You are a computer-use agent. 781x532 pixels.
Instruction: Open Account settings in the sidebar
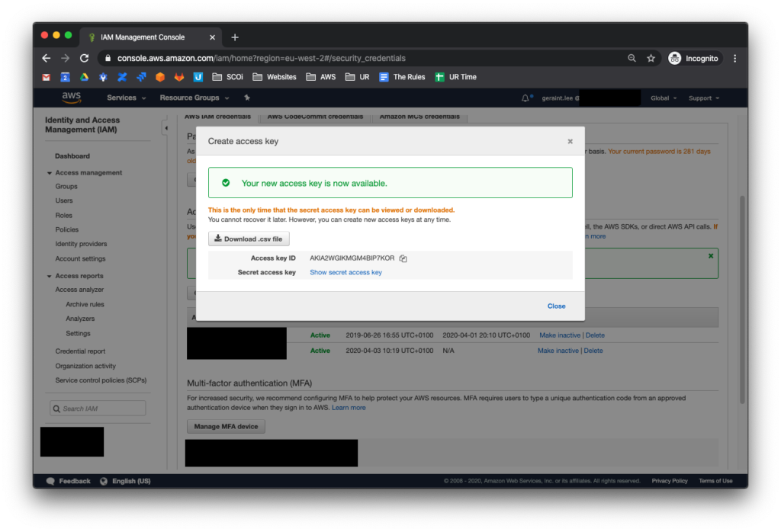(x=80, y=259)
